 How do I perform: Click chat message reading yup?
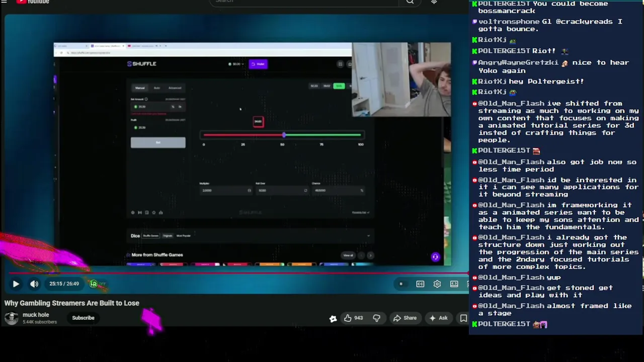(x=553, y=278)
